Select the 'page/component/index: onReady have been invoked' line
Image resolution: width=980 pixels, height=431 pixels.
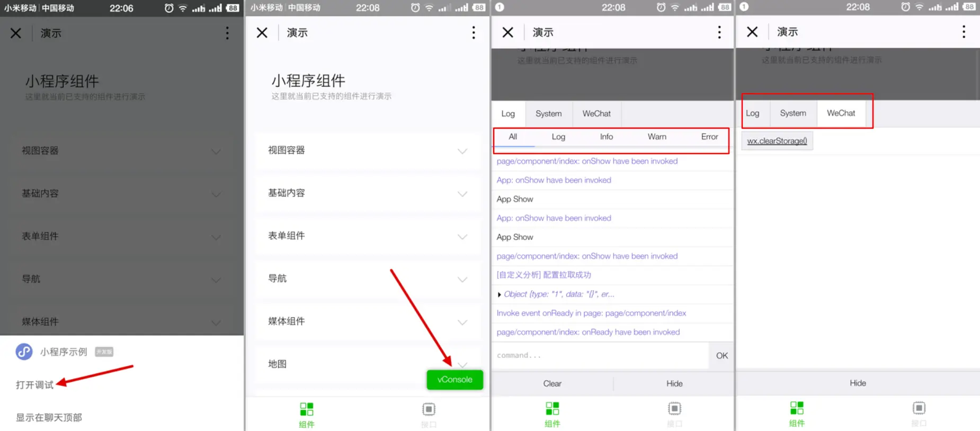coord(612,333)
